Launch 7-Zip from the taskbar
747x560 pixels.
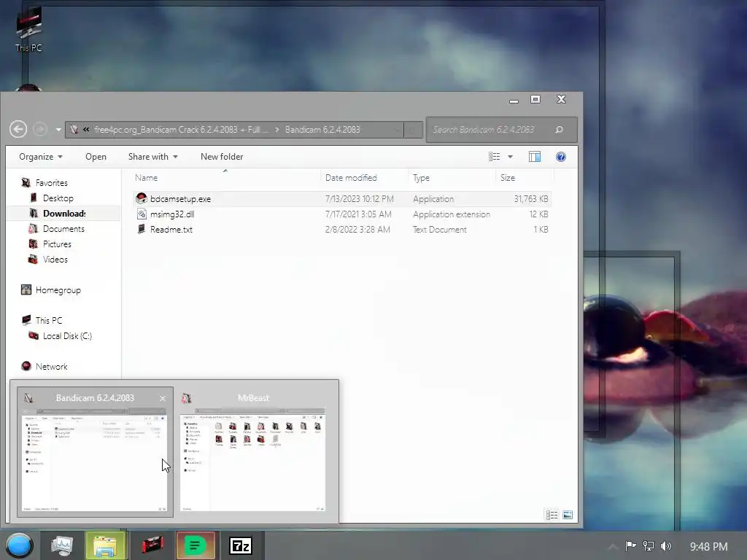coord(240,545)
